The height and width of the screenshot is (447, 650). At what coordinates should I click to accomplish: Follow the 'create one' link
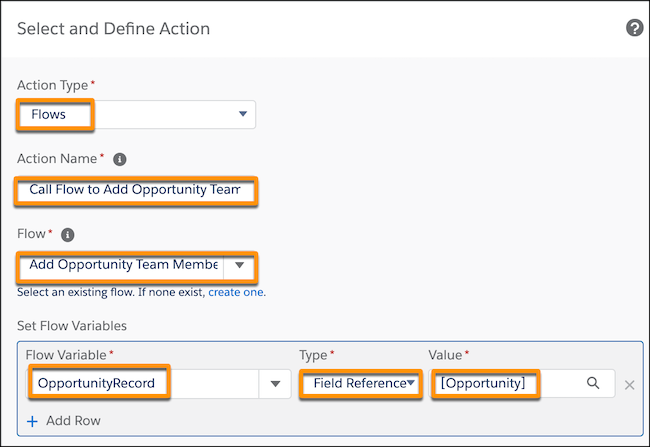point(236,292)
